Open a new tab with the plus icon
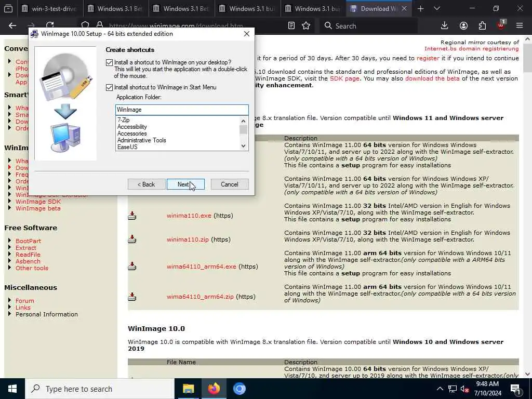The height and width of the screenshot is (399, 532). click(420, 8)
